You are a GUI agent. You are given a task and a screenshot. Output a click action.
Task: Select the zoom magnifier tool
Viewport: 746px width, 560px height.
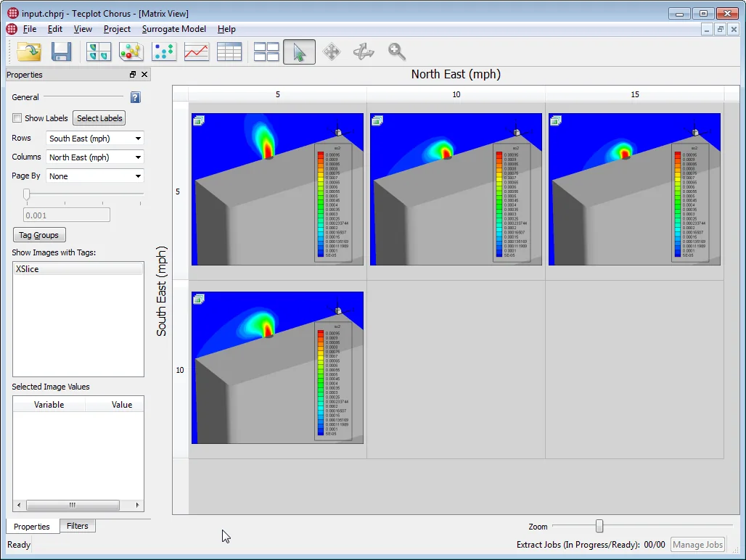coord(396,52)
